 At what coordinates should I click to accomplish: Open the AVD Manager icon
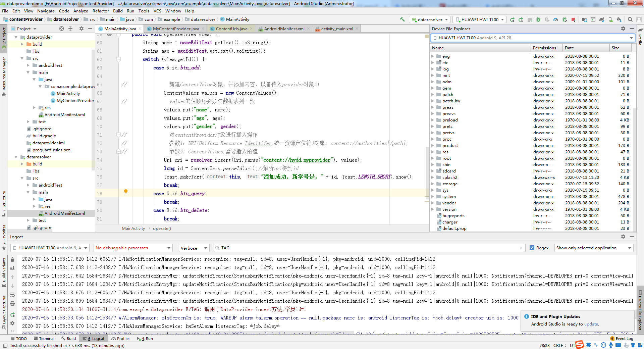(610, 19)
